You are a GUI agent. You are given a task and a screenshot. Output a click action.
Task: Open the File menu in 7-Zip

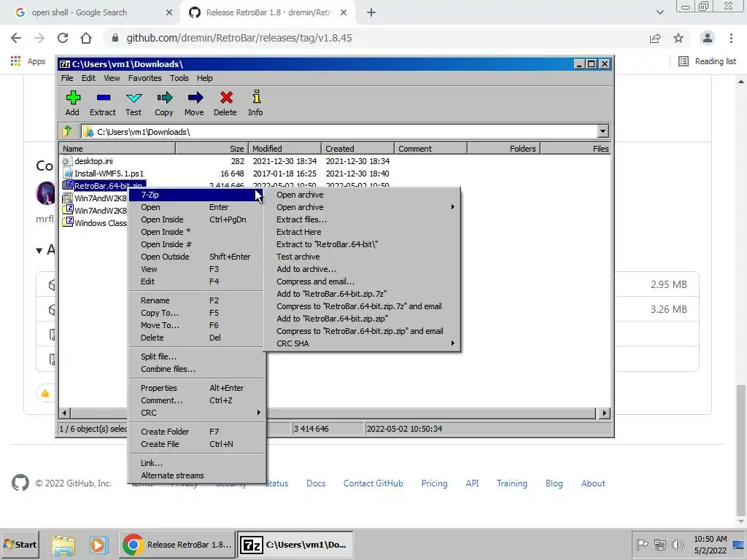[x=67, y=78]
